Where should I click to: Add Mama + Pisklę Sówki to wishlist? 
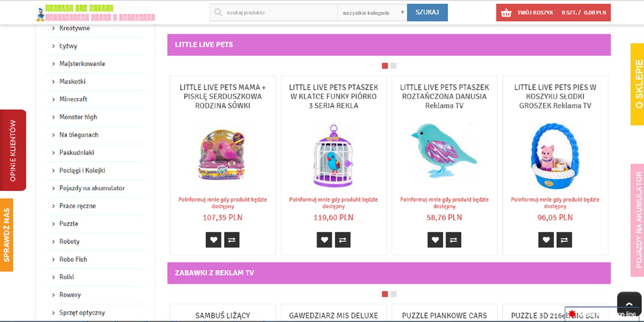213,240
